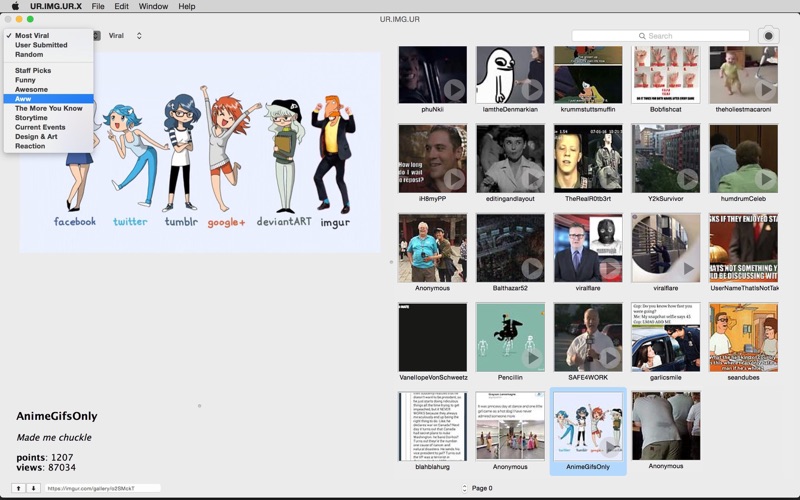Image resolution: width=800 pixels, height=500 pixels.
Task: Select Aww from the dropdown list
Action: tap(24, 99)
